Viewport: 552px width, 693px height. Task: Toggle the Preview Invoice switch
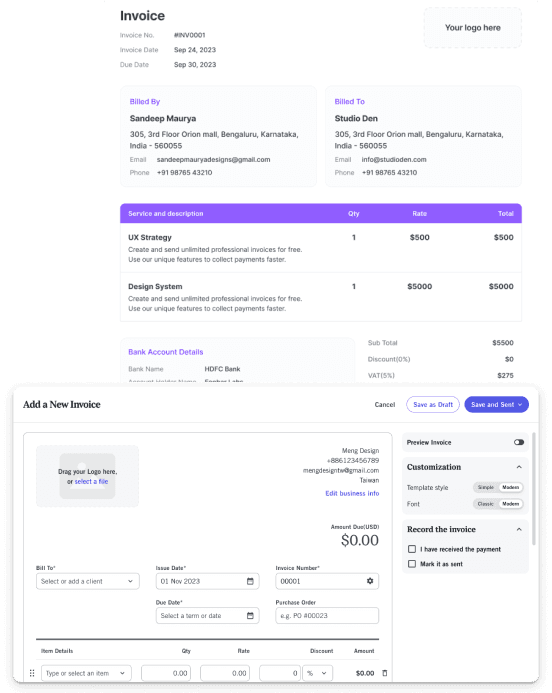[x=519, y=442]
